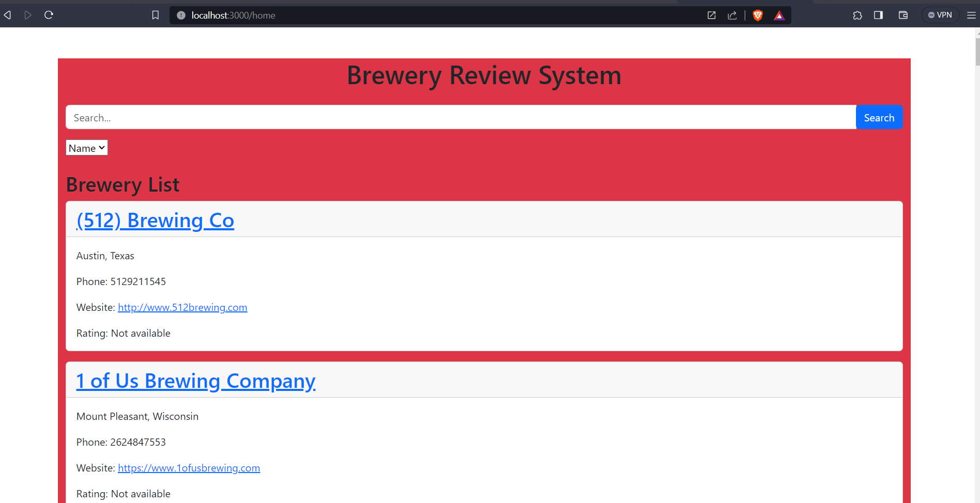The width and height of the screenshot is (980, 503).
Task: Open the sidebar panel icon
Action: pyautogui.click(x=878, y=15)
